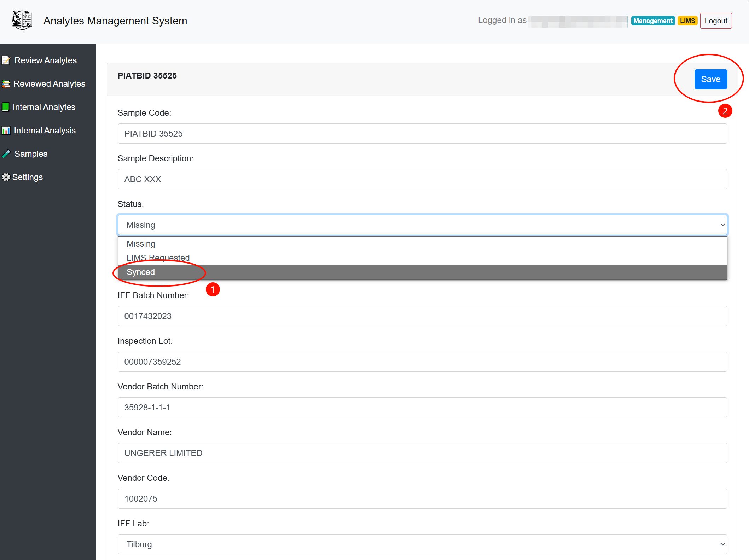Click the green Internal Analytes book icon
749x560 pixels.
click(6, 107)
